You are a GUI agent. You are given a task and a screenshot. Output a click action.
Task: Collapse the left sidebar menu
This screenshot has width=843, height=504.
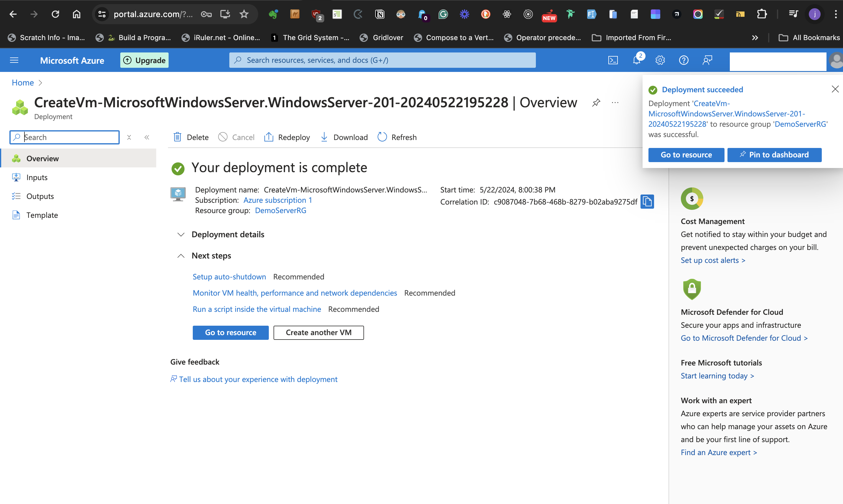[x=147, y=137]
